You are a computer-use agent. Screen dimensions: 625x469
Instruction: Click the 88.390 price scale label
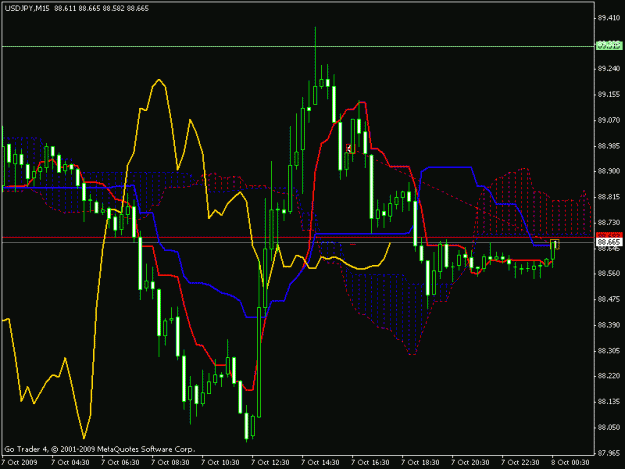click(609, 325)
